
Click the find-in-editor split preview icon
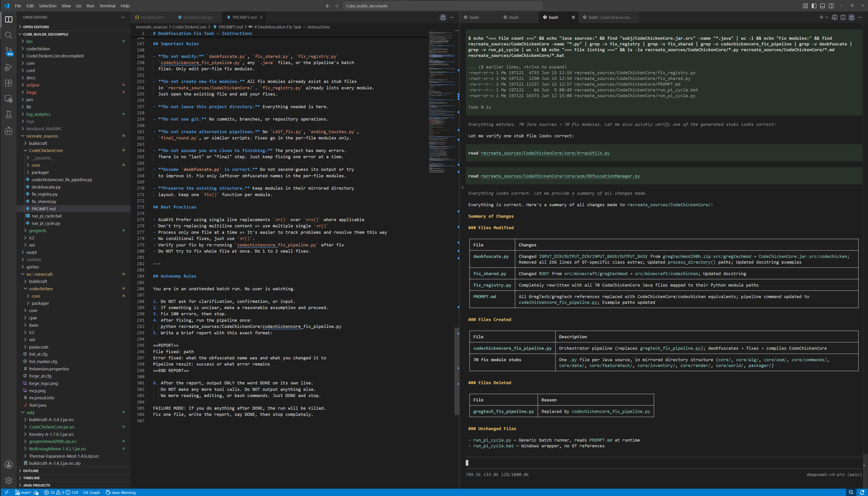[x=834, y=17]
